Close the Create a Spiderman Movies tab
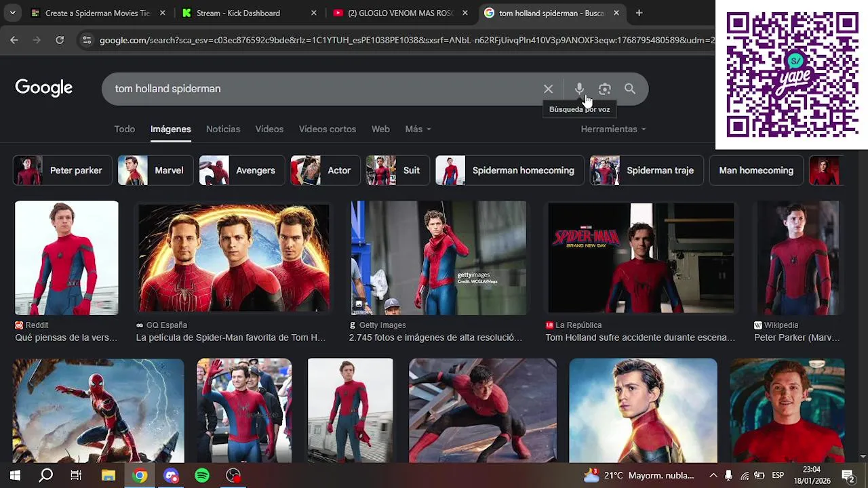Screen dimensions: 868x488 click(163, 13)
